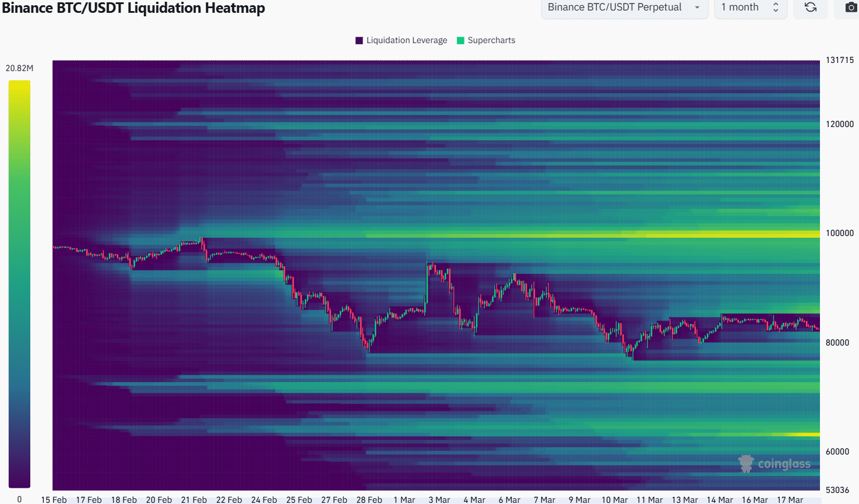Click the green Supercharts legend swatch
This screenshot has width=859, height=504.
tap(460, 40)
